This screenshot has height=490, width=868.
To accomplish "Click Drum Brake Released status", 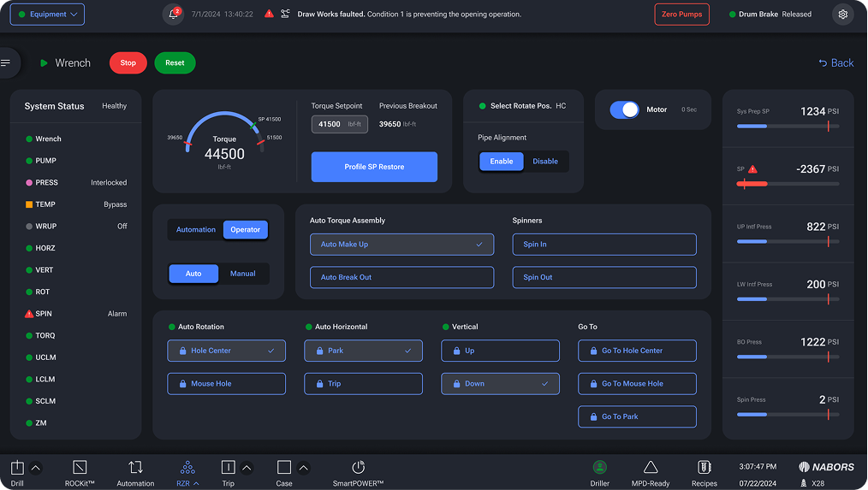I will tap(770, 15).
